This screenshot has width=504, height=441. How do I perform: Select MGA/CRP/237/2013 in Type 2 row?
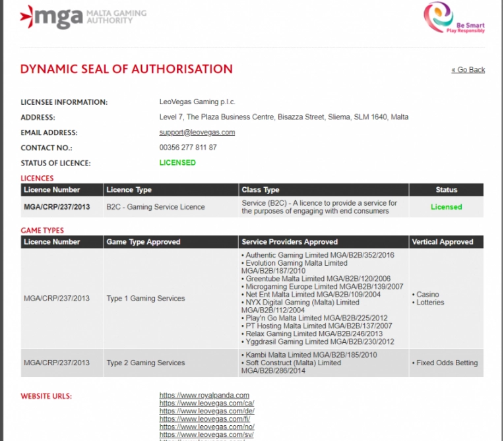[x=57, y=363]
